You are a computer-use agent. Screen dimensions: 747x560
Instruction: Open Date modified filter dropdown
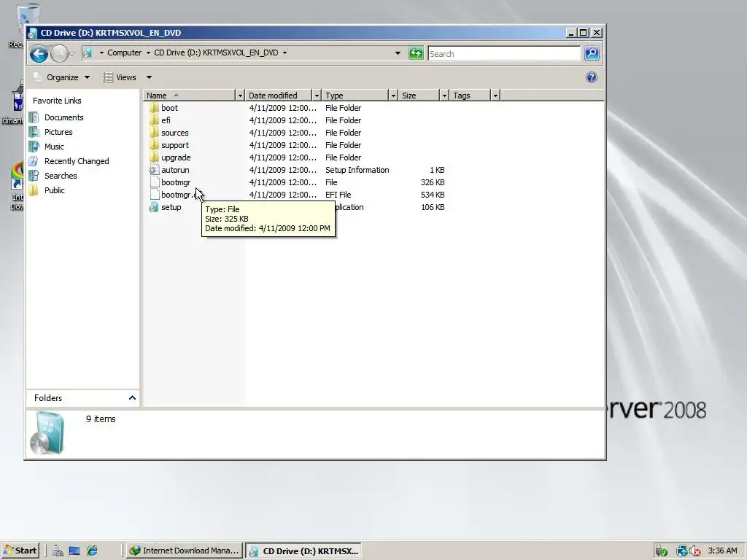317,96
